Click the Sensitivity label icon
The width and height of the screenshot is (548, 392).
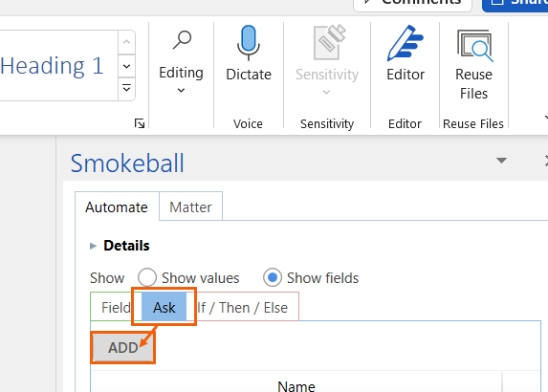[329, 43]
